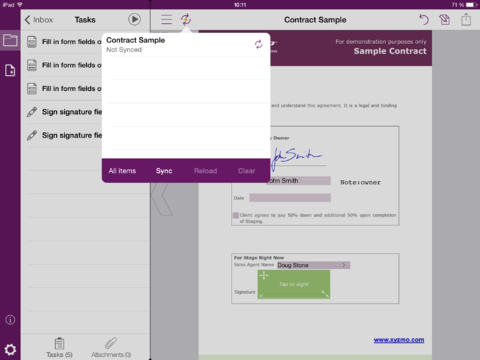Go back to Inbox

39,20
